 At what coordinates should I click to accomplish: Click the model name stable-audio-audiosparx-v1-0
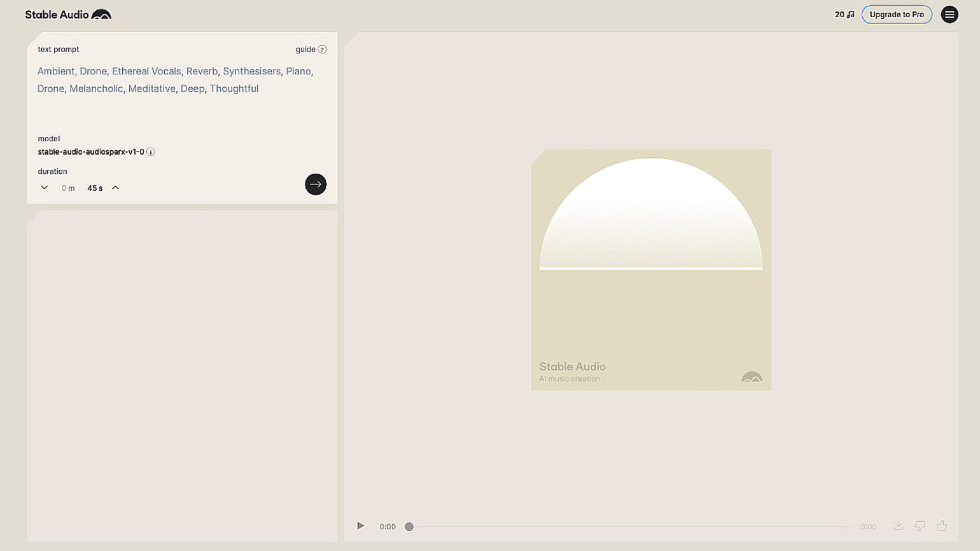(x=91, y=152)
